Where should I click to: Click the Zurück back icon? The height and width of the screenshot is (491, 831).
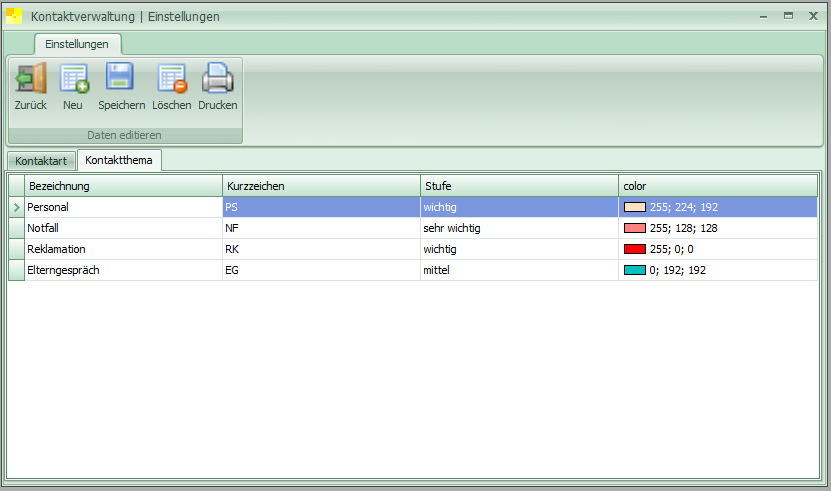pos(30,79)
